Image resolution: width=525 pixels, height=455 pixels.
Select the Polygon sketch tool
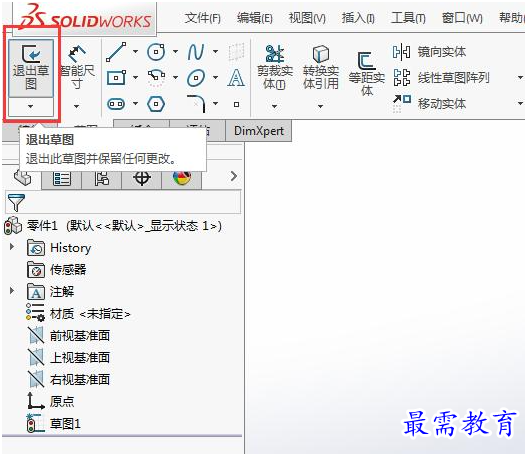(156, 104)
